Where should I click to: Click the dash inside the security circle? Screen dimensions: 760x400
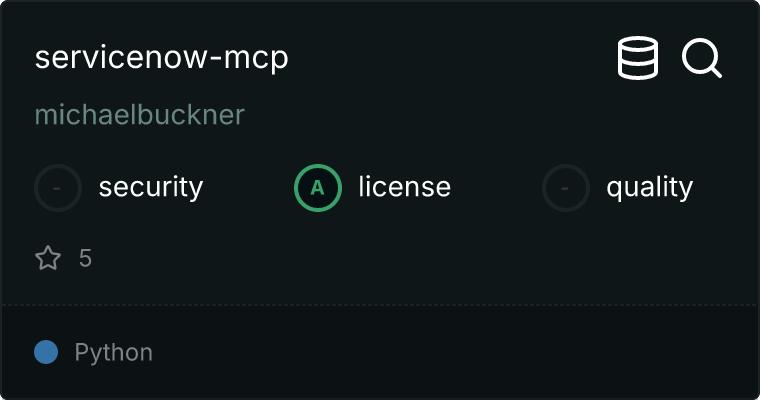pos(57,188)
